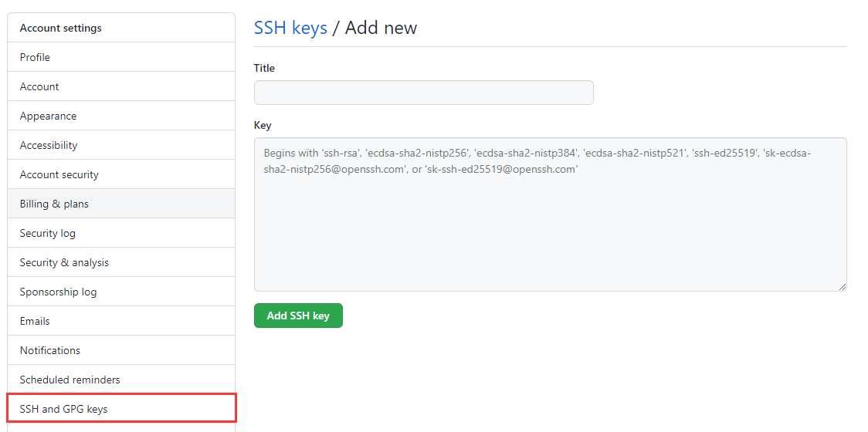The image size is (868, 432).
Task: Open Billing & plans
Action: coord(54,204)
